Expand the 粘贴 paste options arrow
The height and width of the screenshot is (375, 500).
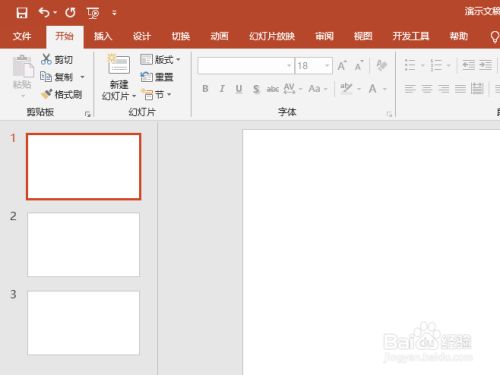click(23, 96)
